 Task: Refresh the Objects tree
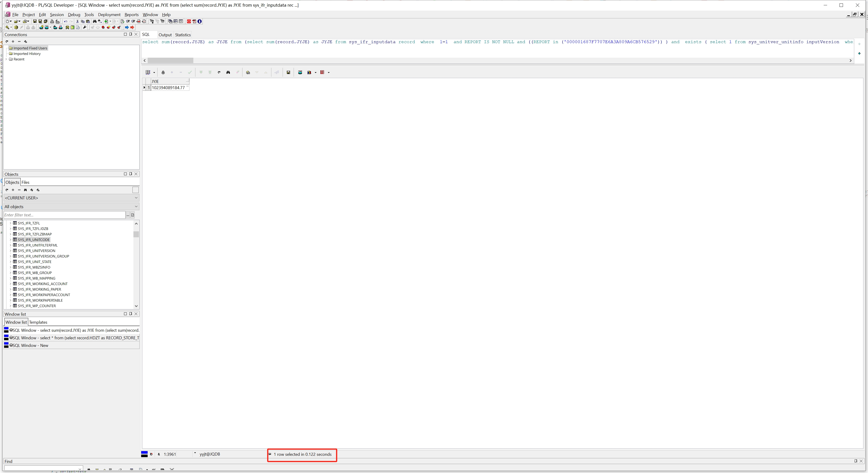click(x=7, y=190)
